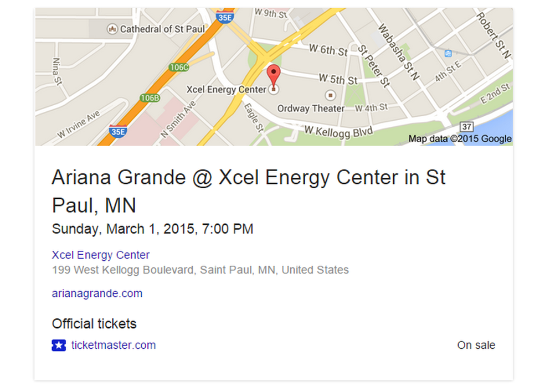Screen dimensions: 545x392
Task: Click the blue transit station icon
Action: (x=448, y=53)
